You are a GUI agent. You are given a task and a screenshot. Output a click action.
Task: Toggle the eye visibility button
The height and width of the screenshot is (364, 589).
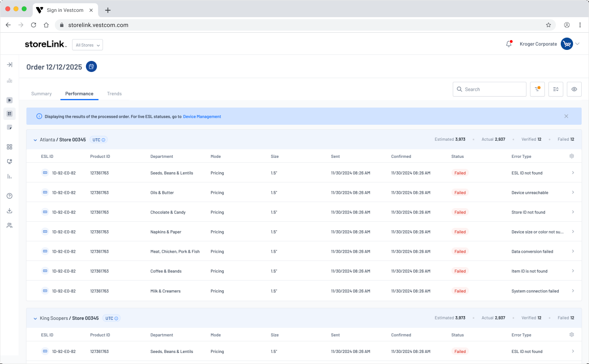click(x=574, y=89)
